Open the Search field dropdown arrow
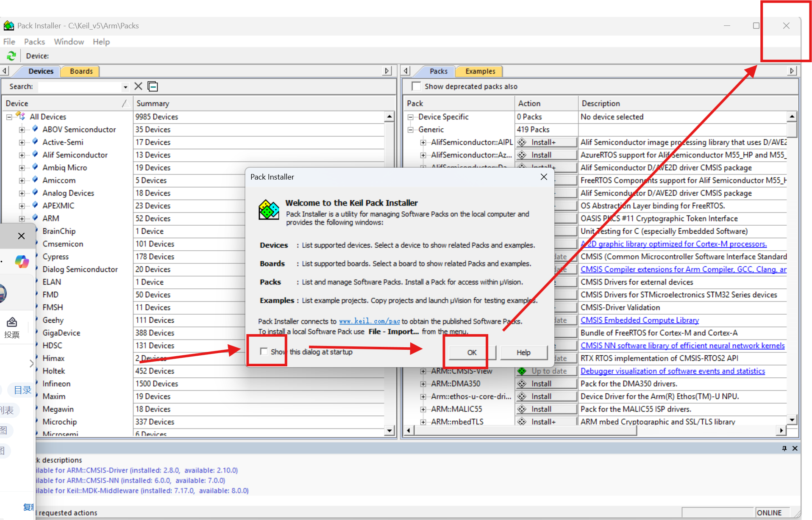This screenshot has height=520, width=812. [x=125, y=87]
